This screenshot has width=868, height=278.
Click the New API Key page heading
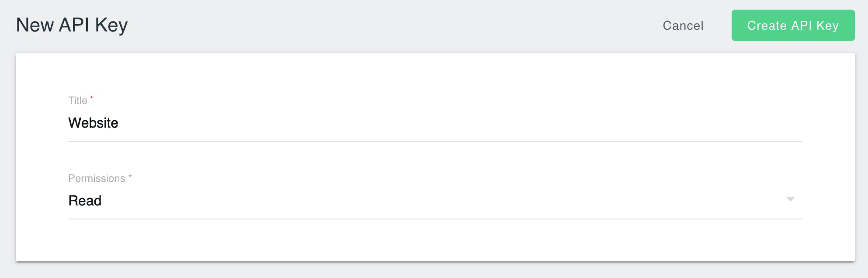(x=72, y=25)
